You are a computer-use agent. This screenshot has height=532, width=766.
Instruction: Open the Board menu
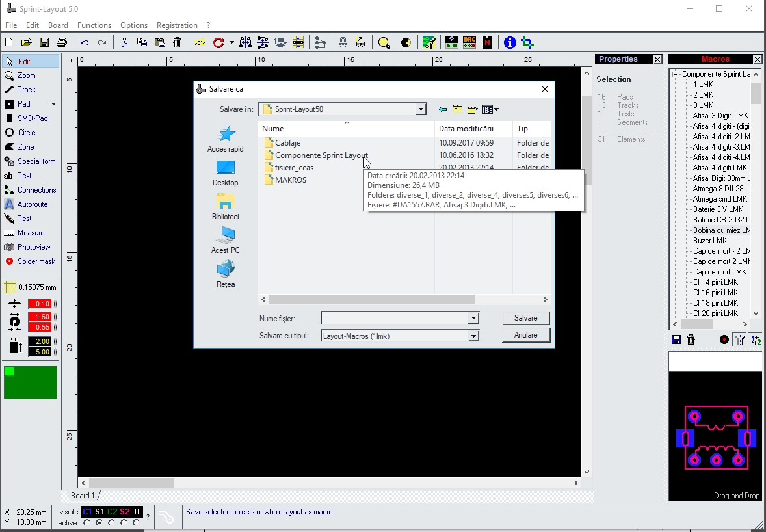pos(58,25)
